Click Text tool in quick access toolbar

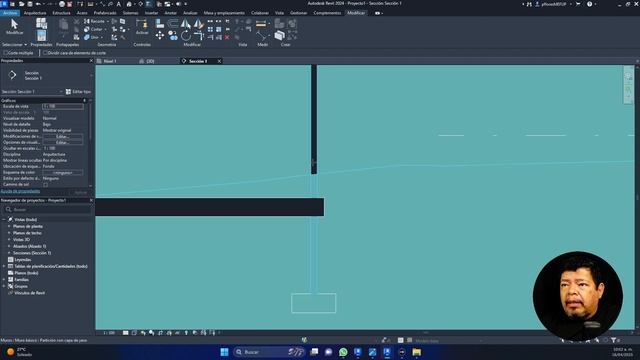click(x=119, y=4)
